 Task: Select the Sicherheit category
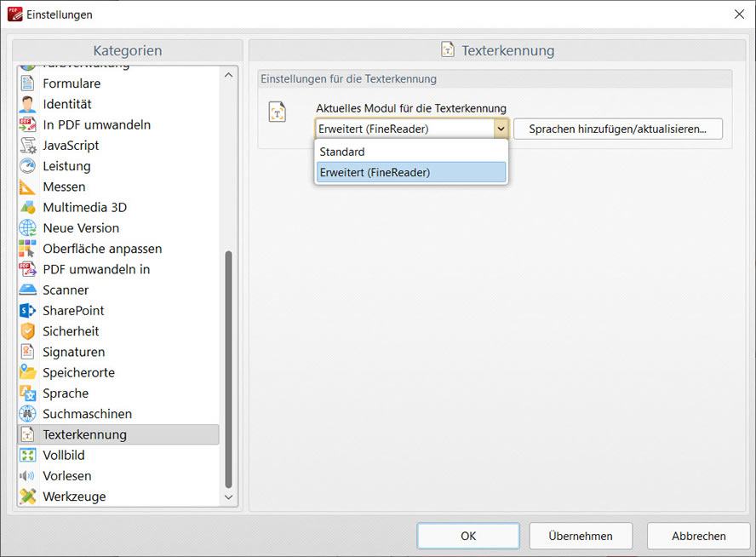coord(118,331)
